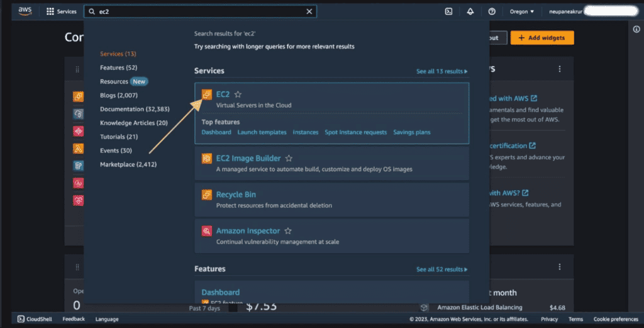Open 'ed with AWS' external link

[513, 98]
